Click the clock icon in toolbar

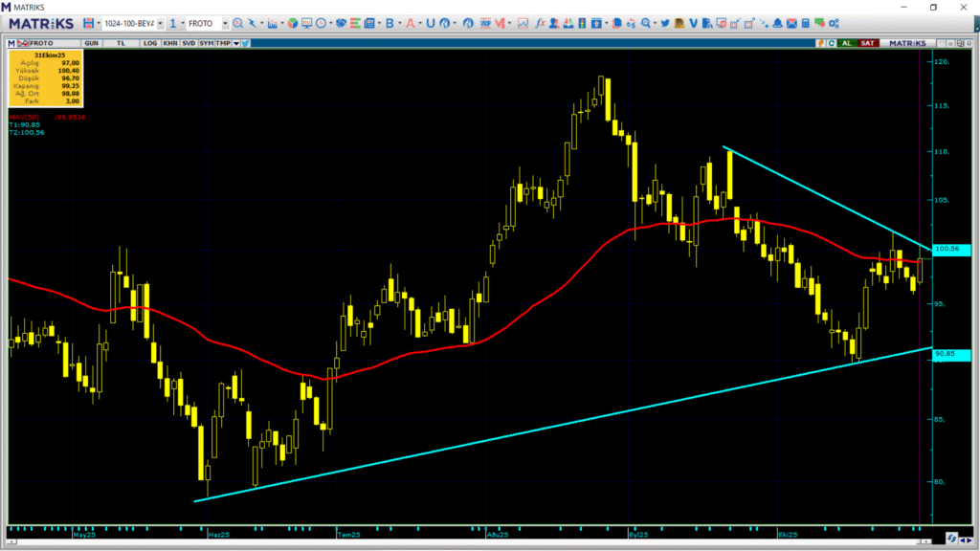point(323,23)
